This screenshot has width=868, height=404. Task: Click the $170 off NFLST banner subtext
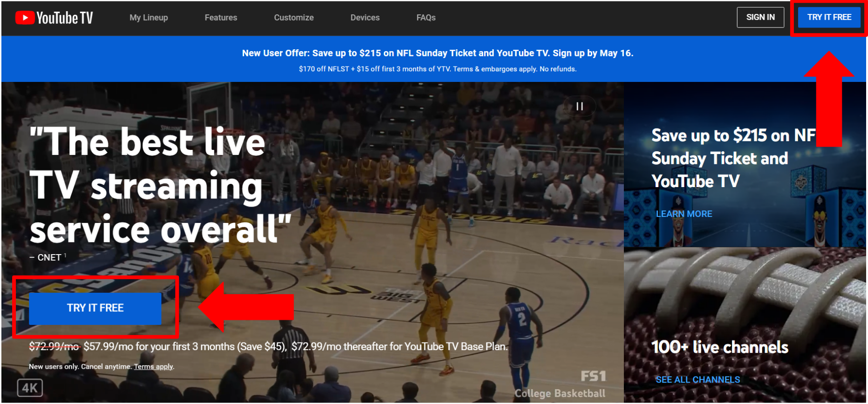pos(437,69)
